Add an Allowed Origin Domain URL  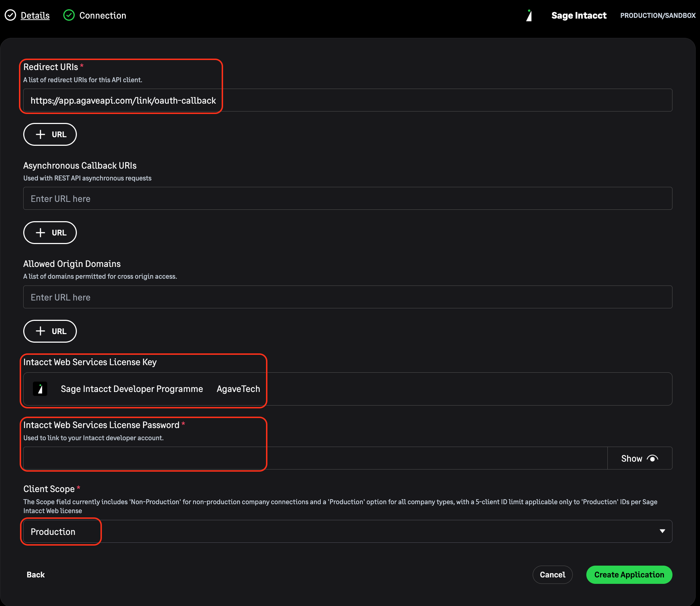click(50, 331)
